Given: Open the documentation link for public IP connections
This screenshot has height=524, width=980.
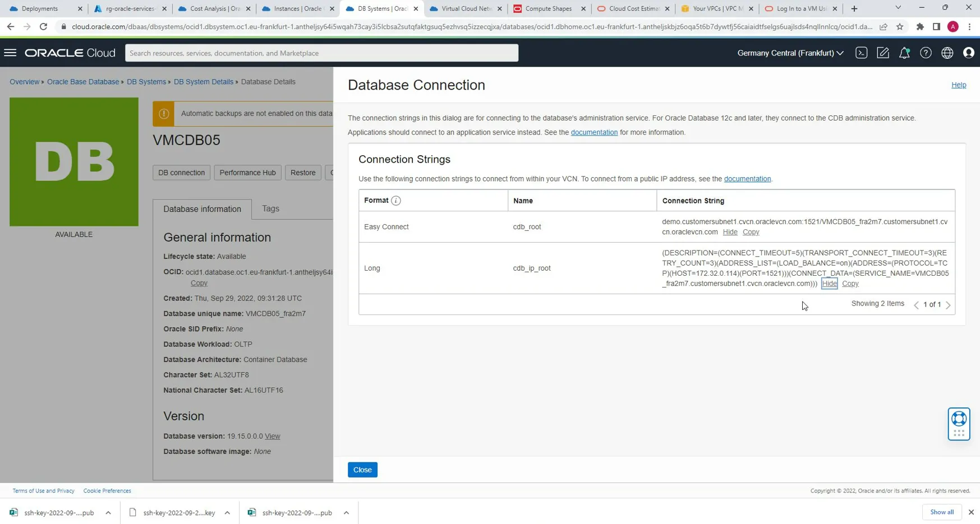Looking at the screenshot, I should click(x=747, y=179).
